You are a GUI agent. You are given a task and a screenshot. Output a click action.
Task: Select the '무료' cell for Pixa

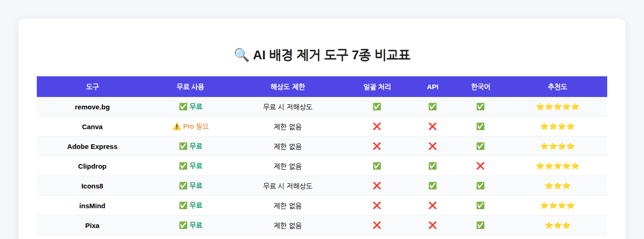(190, 225)
